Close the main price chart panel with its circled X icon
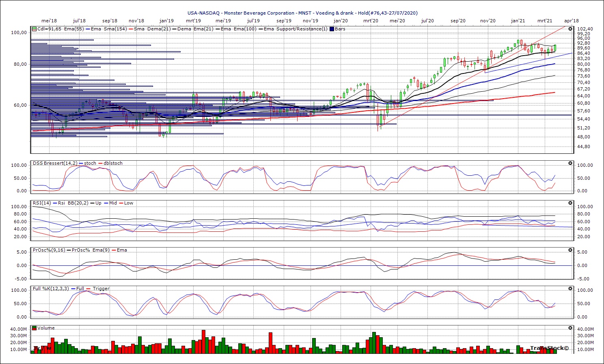 [570, 29]
